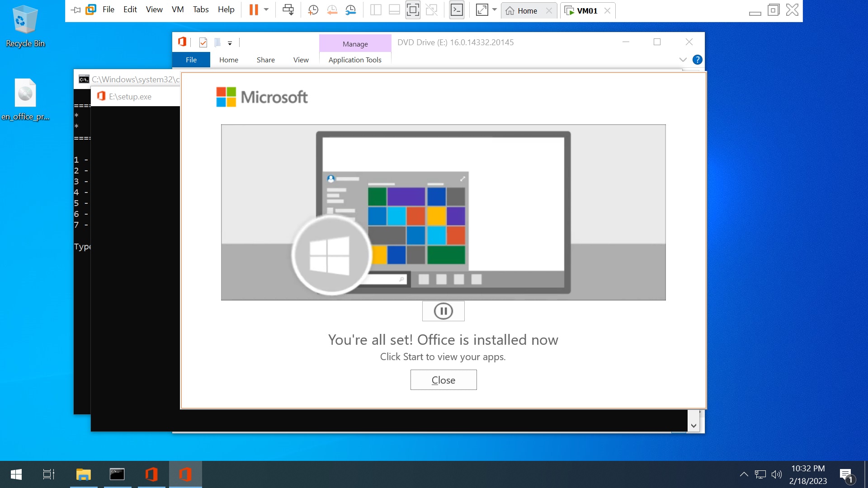Click the VMware Workstation logo icon

[x=91, y=9]
